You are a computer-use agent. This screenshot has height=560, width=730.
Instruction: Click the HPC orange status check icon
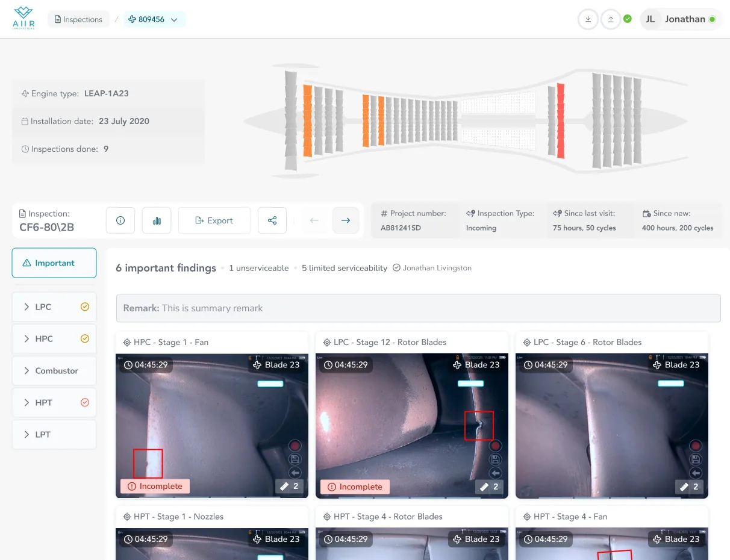(x=85, y=338)
